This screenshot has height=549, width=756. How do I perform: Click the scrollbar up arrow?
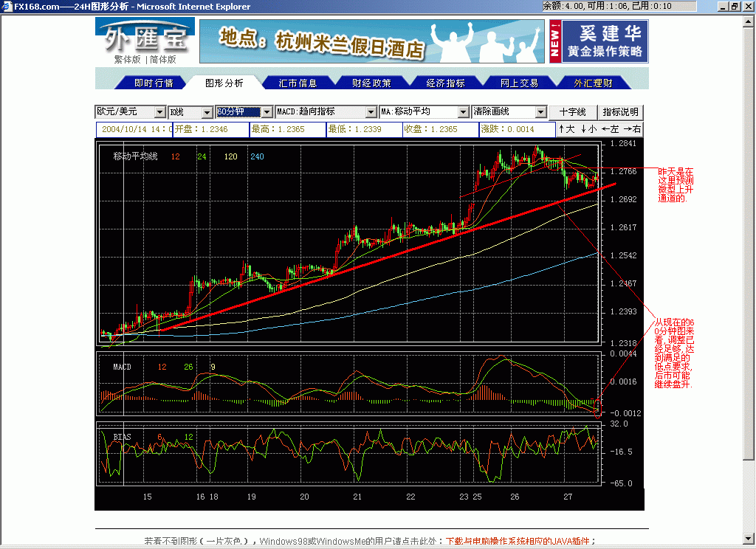(749, 21)
